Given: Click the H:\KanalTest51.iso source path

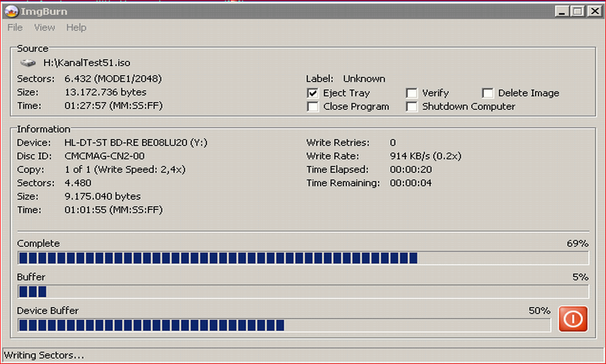Looking at the screenshot, I should [86, 62].
